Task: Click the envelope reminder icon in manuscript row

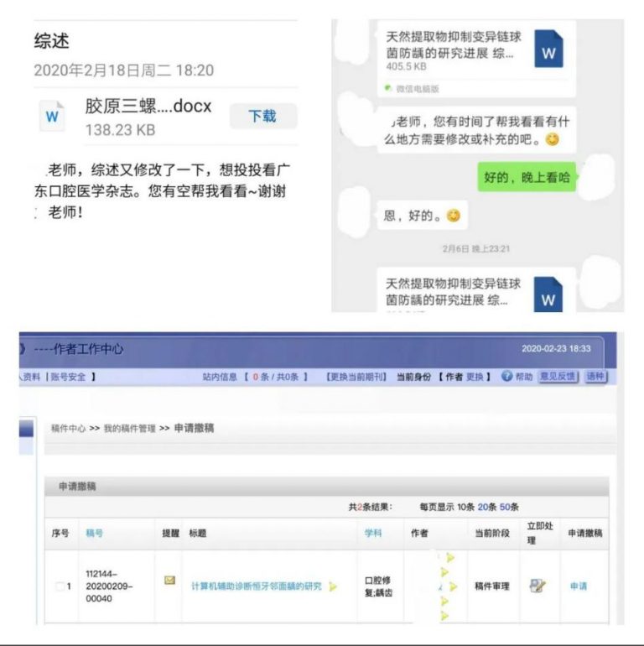Action: [169, 580]
